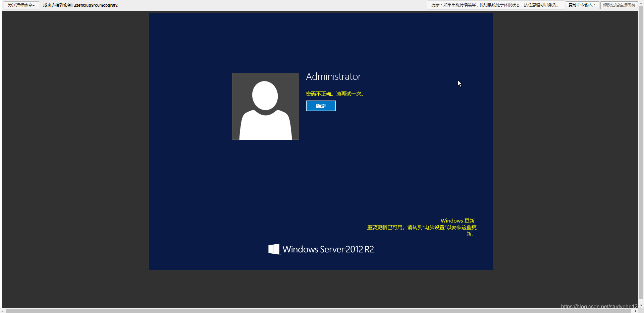
Task: Click the 重要更新已可用 update message
Action: pyautogui.click(x=422, y=231)
